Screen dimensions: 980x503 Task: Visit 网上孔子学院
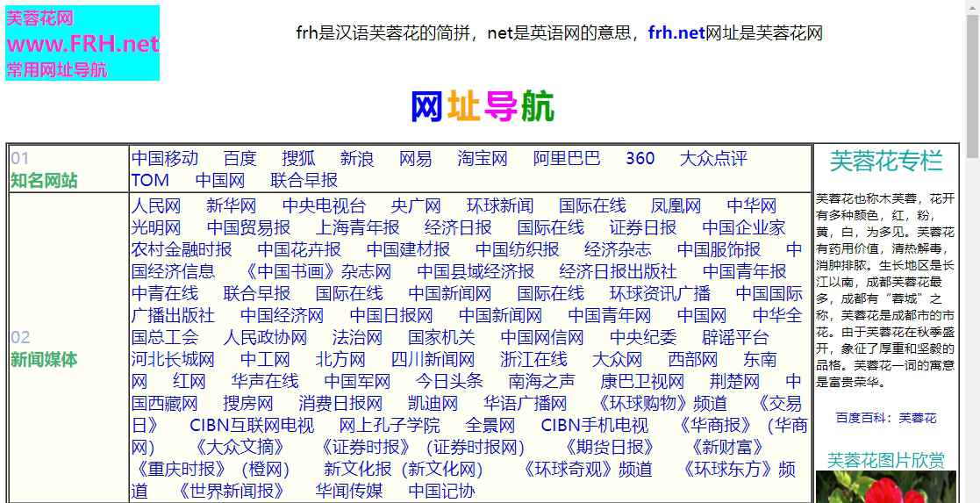point(390,426)
